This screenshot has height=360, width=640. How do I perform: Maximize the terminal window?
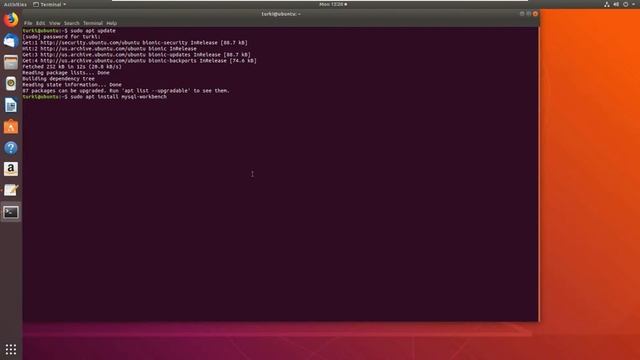tap(529, 13)
